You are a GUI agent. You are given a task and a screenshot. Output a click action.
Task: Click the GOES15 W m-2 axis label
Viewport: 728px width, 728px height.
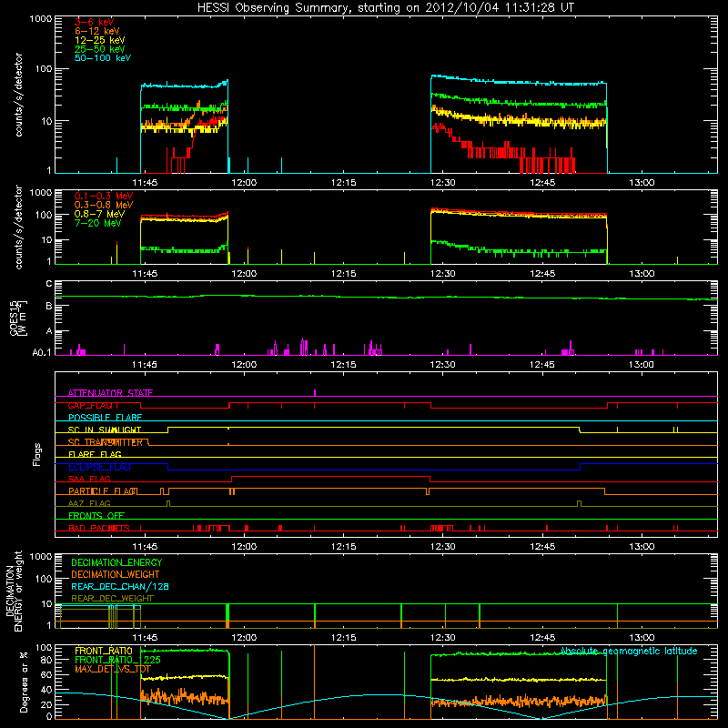point(18,318)
